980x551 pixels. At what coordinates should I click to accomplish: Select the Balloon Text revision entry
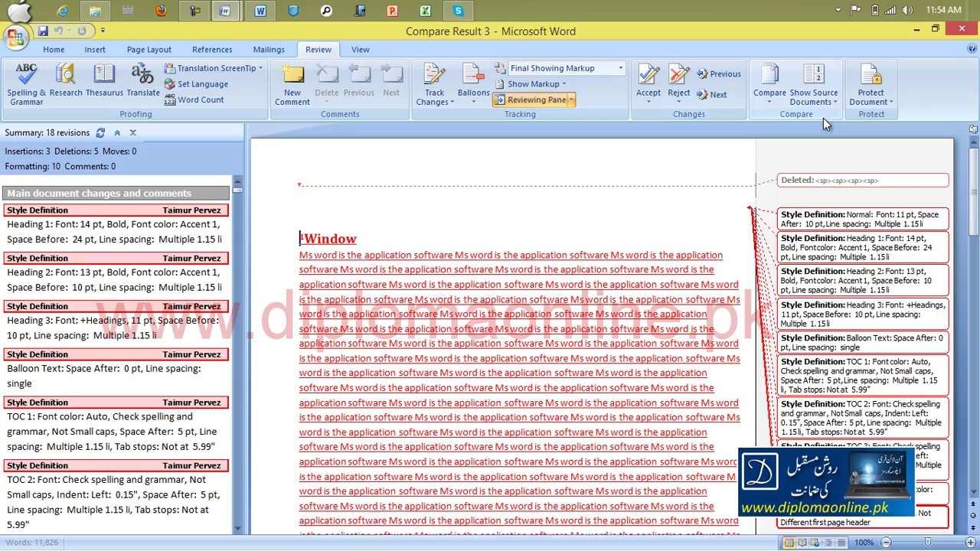pyautogui.click(x=115, y=369)
